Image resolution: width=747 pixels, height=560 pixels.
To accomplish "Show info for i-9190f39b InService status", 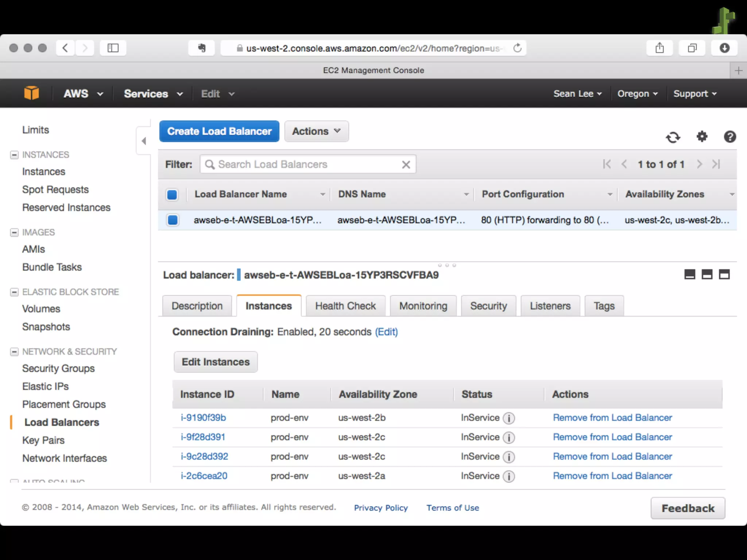I will tap(508, 418).
